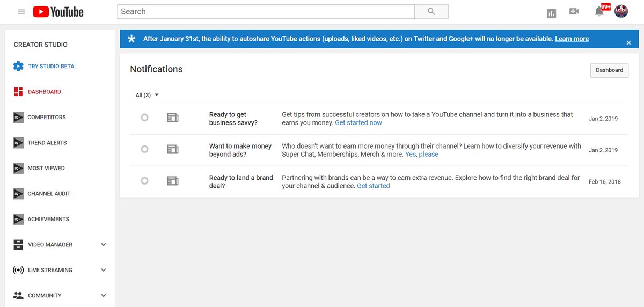Dismiss the blue autoshare banner

tap(628, 42)
